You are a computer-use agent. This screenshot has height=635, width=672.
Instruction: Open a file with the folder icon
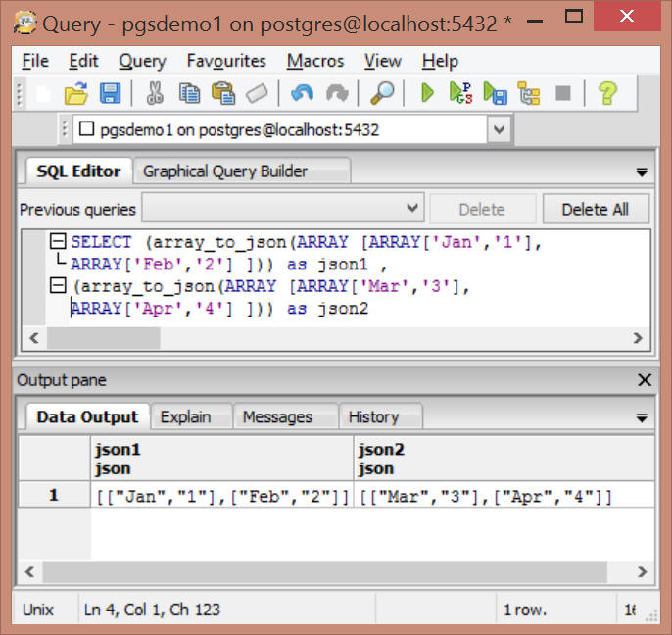tap(76, 93)
